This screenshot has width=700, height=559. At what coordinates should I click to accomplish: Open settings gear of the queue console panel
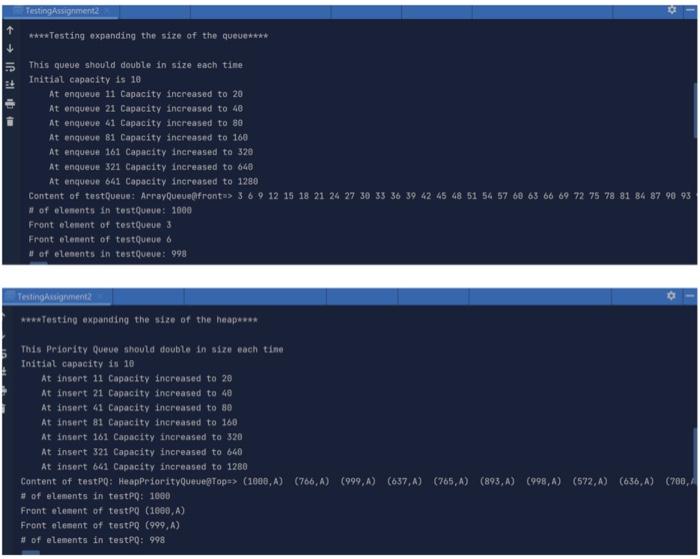click(x=671, y=9)
